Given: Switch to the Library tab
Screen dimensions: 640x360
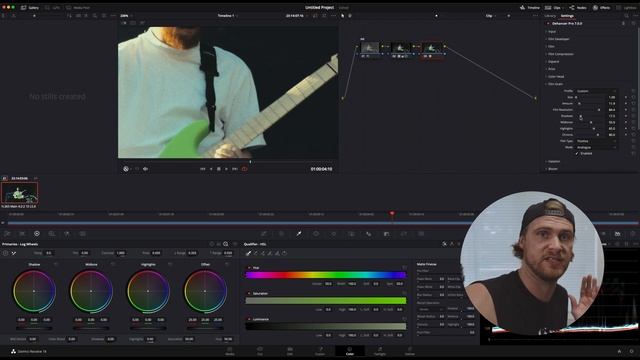Looking at the screenshot, I should click(x=550, y=16).
